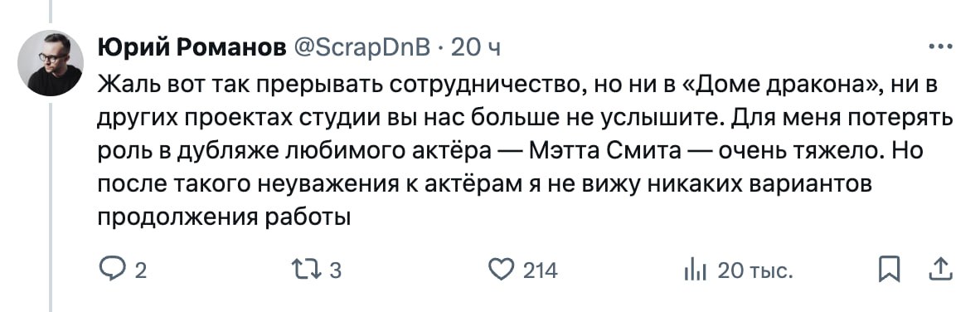Open Юрий Романов's profile picture
This screenshot has width=980, height=312.
(x=51, y=62)
